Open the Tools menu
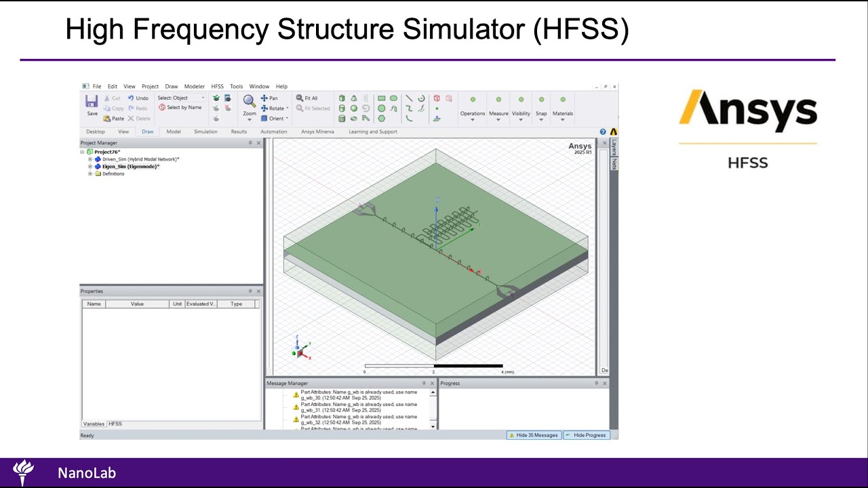Image resolution: width=868 pixels, height=488 pixels. pos(236,87)
